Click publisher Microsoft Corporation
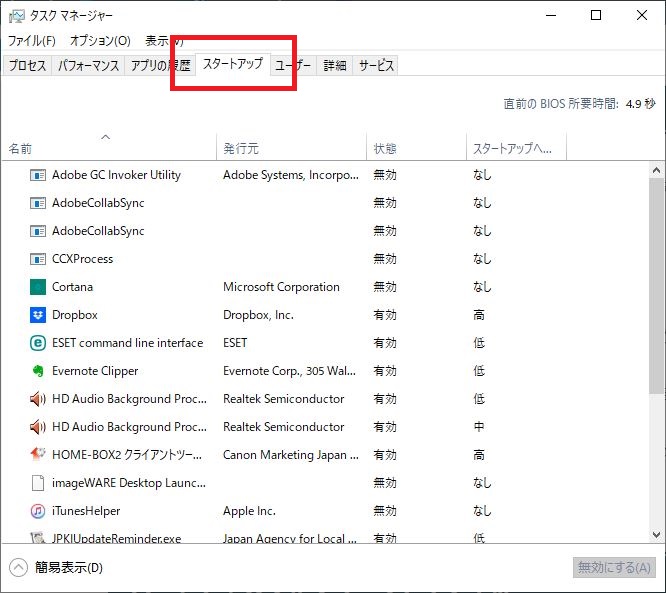Image resolution: width=666 pixels, height=593 pixels. pyautogui.click(x=281, y=287)
